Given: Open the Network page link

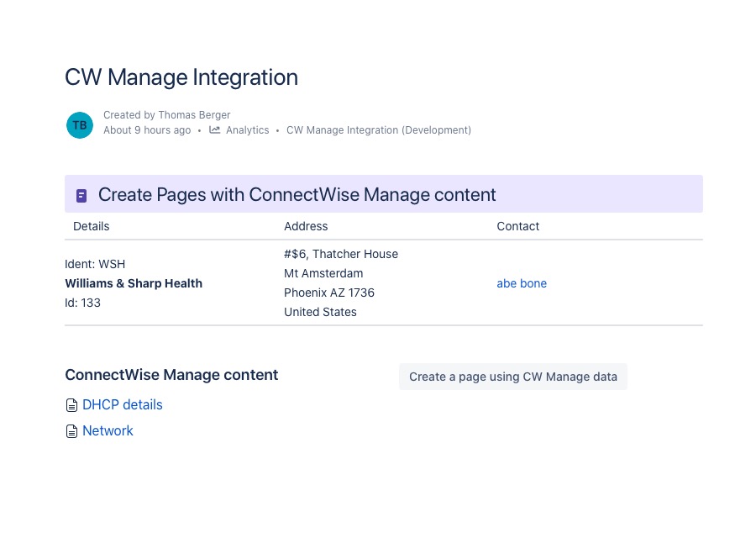Looking at the screenshot, I should tap(108, 431).
